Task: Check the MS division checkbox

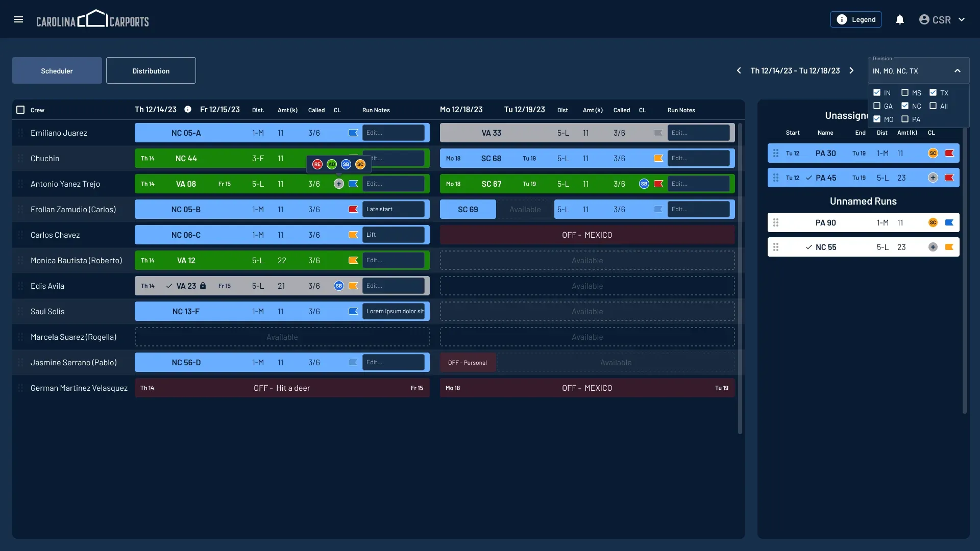Action: pos(905,92)
